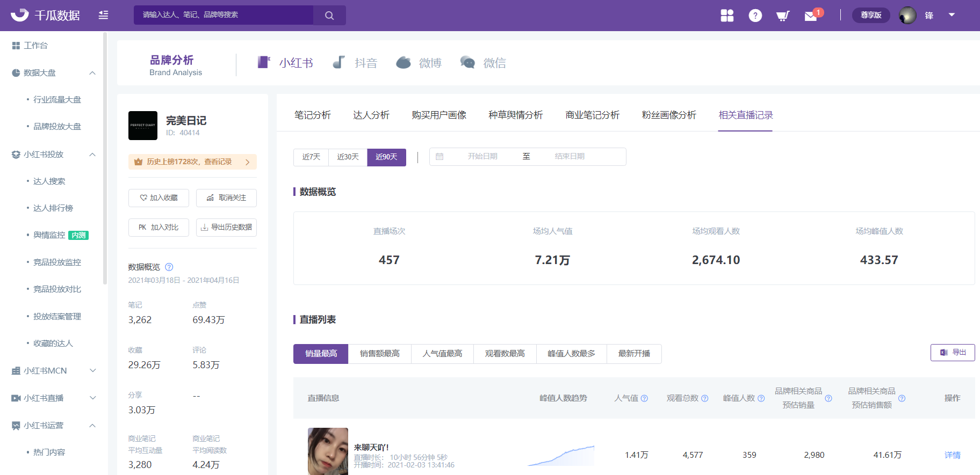Screen dimensions: 980x475
Task: Sort live list by 最新开播
Action: [634, 354]
